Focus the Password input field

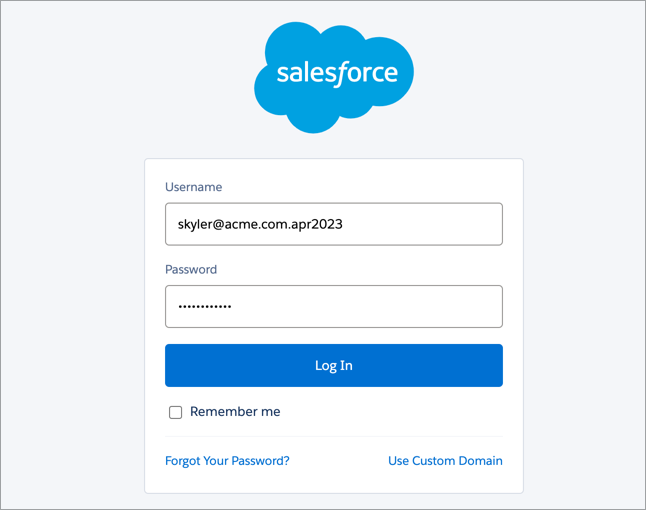point(334,306)
